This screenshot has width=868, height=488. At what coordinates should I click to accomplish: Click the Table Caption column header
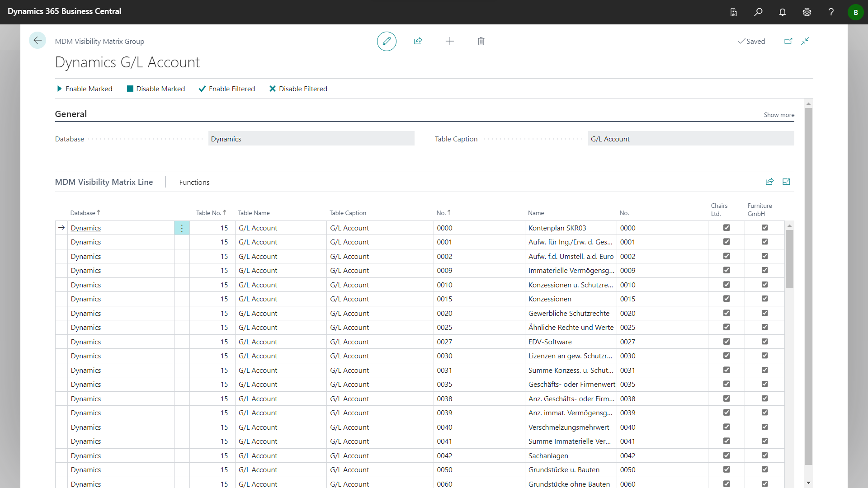(348, 213)
